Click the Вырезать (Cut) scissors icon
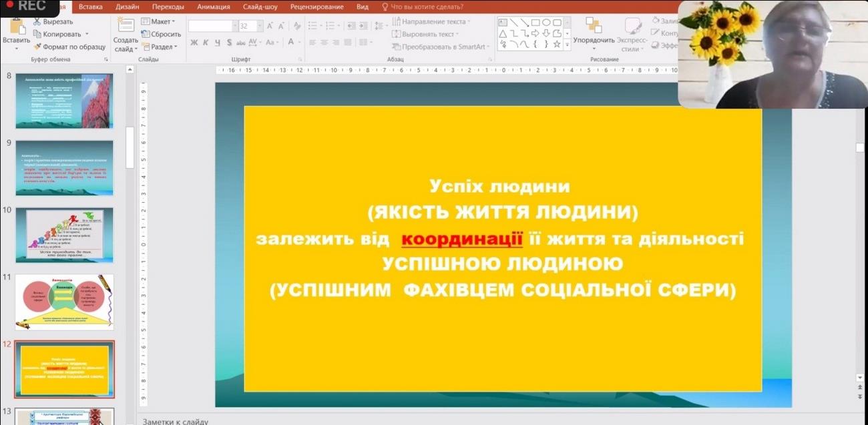The image size is (868, 425). click(x=37, y=22)
